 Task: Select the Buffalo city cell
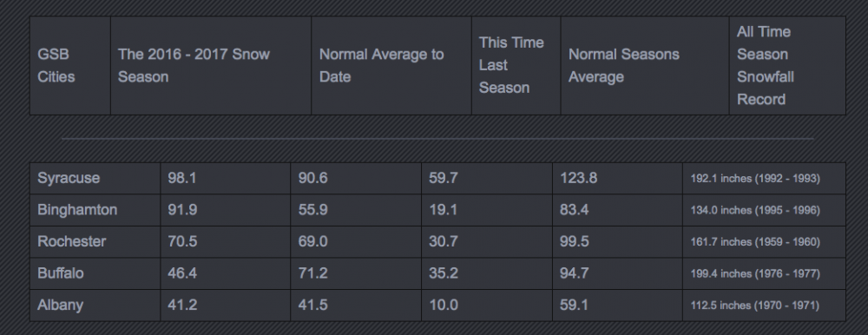(95, 273)
